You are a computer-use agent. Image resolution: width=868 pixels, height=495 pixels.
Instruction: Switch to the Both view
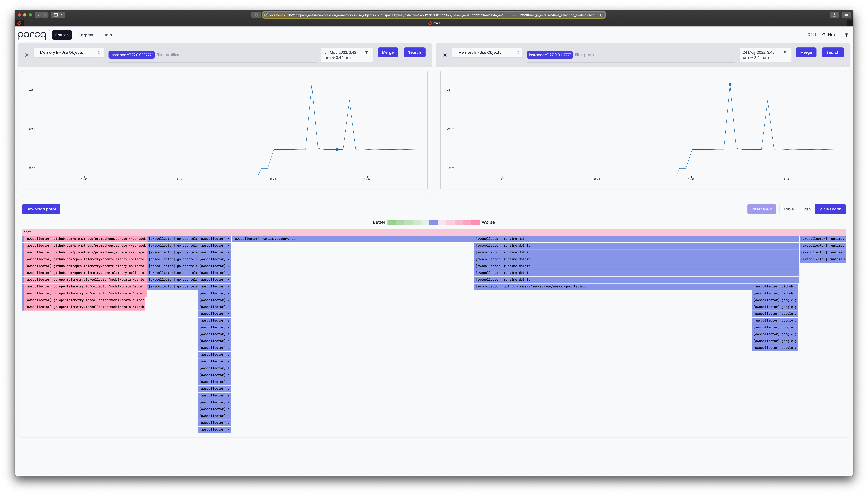[x=806, y=209]
